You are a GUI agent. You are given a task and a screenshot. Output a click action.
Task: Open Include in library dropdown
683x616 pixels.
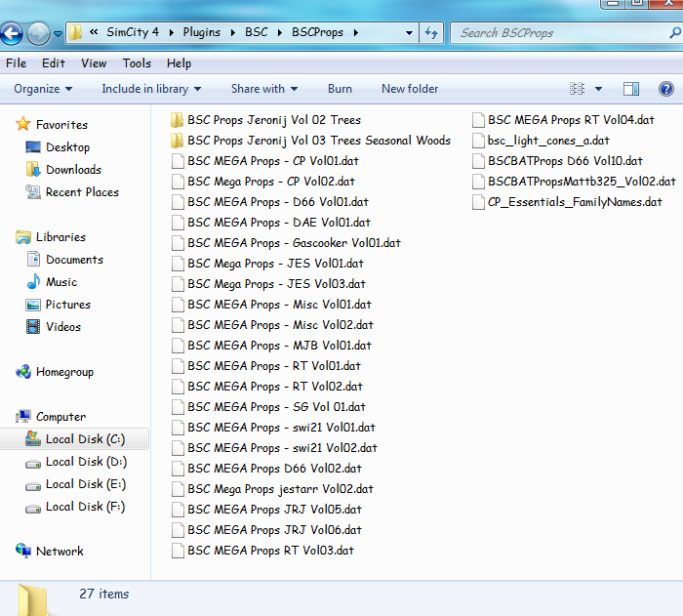pyautogui.click(x=151, y=89)
